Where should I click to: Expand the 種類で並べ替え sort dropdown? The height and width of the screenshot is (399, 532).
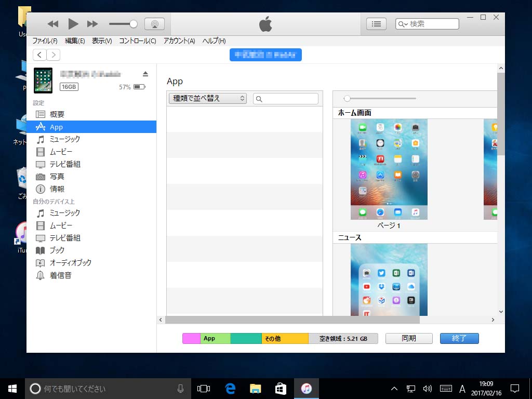(207, 98)
